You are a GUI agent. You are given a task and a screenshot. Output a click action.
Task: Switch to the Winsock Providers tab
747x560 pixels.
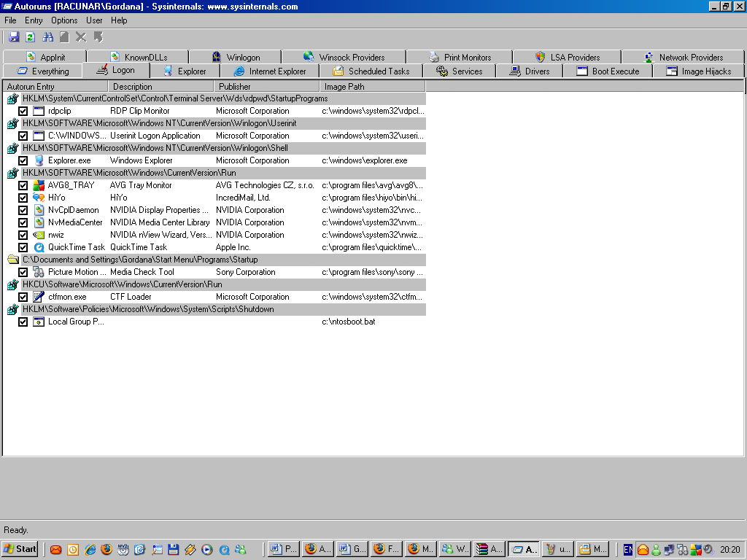(344, 57)
